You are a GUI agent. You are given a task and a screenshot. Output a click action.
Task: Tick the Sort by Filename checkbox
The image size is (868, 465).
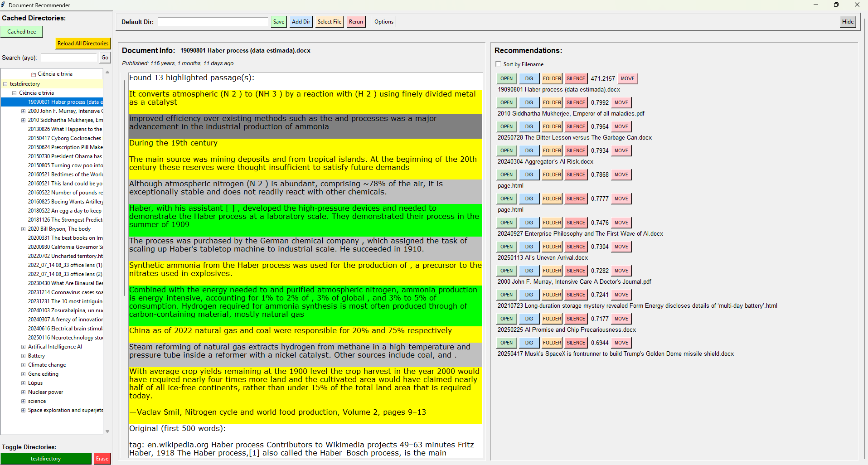[498, 64]
